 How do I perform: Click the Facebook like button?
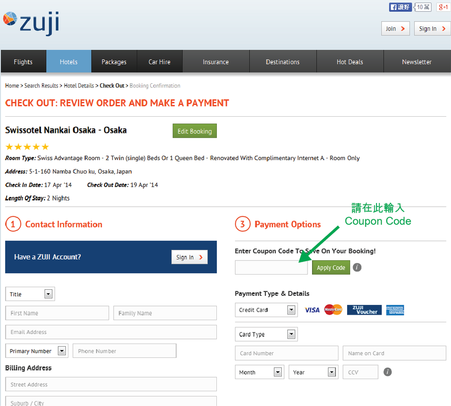pyautogui.click(x=400, y=7)
